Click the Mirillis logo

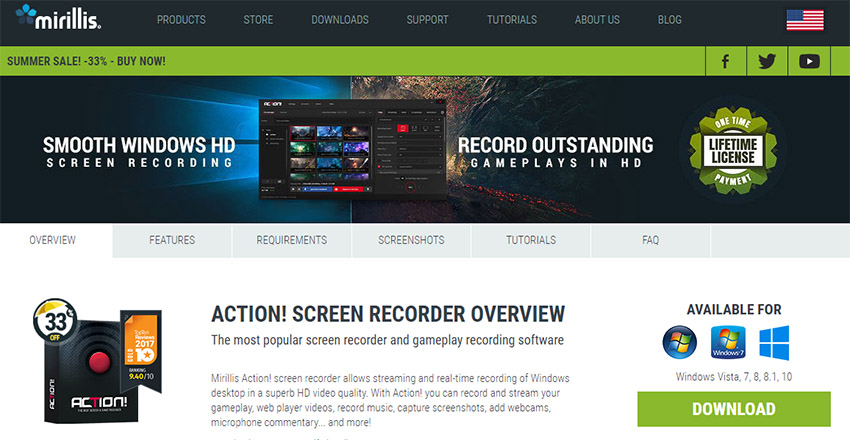coord(58,17)
